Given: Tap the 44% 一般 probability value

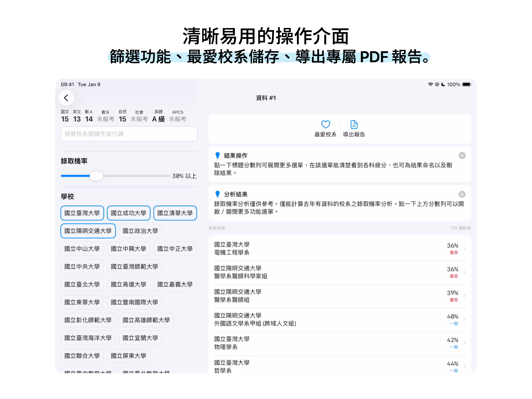Looking at the screenshot, I should [x=453, y=367].
